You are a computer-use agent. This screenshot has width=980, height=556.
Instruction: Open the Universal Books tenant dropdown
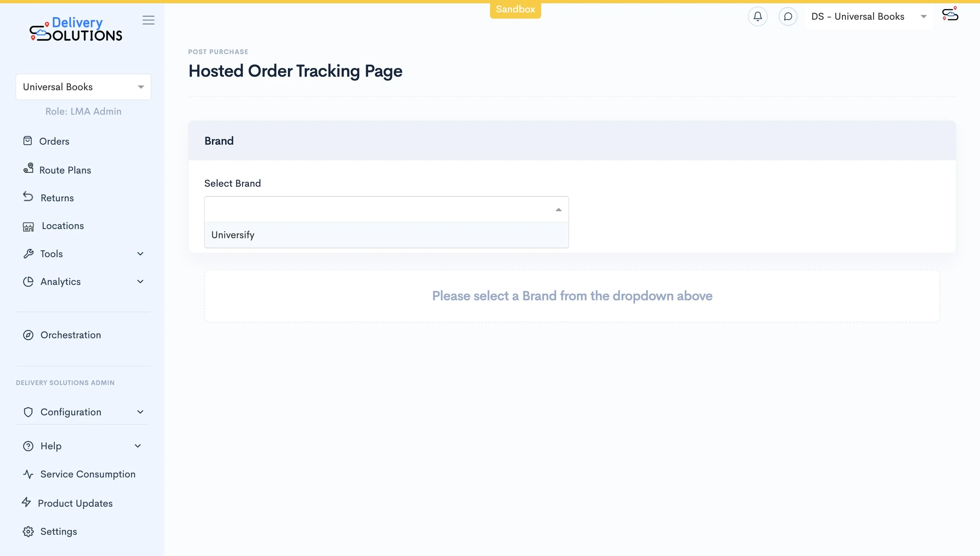tap(83, 87)
